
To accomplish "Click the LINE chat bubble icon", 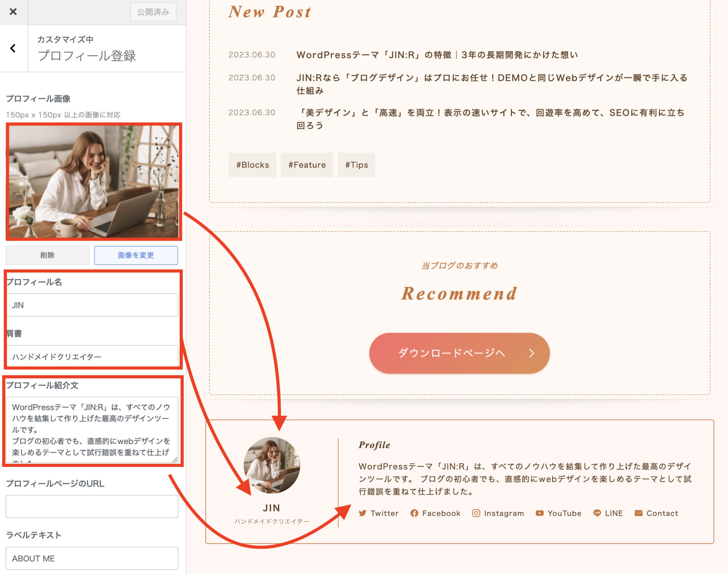I will click(597, 513).
